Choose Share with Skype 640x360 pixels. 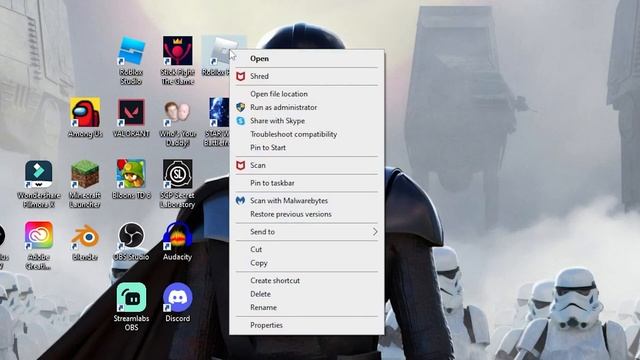[307, 121]
